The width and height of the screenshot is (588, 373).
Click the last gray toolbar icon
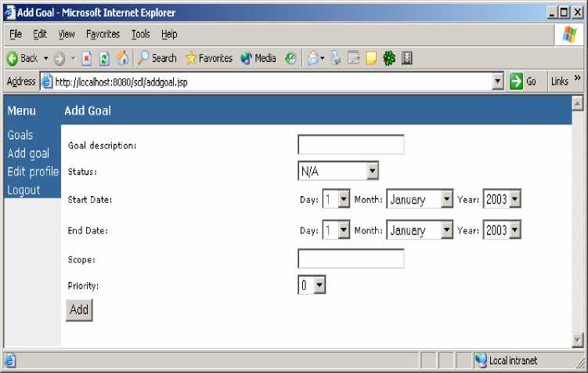click(407, 58)
